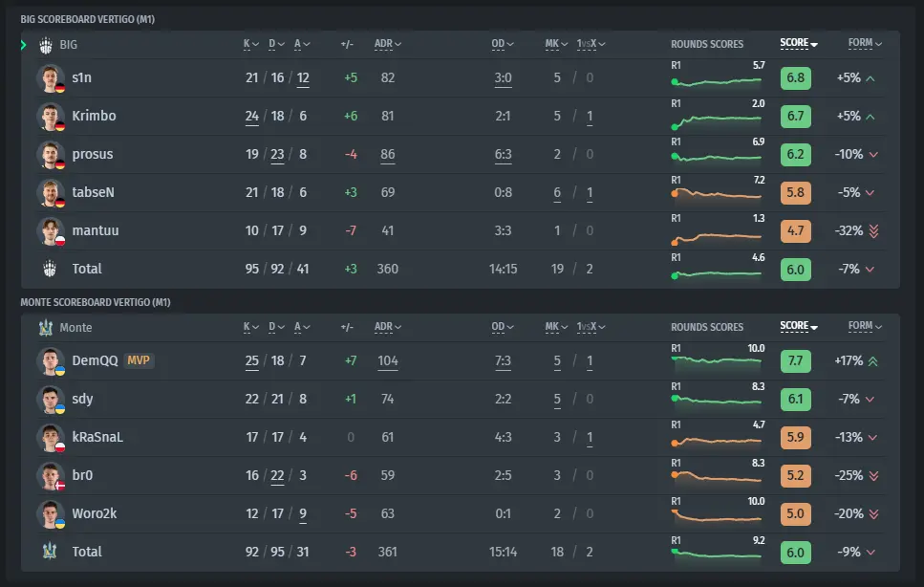The image size is (924, 587).
Task: Sort Monte table by MK column
Action: [x=556, y=327]
